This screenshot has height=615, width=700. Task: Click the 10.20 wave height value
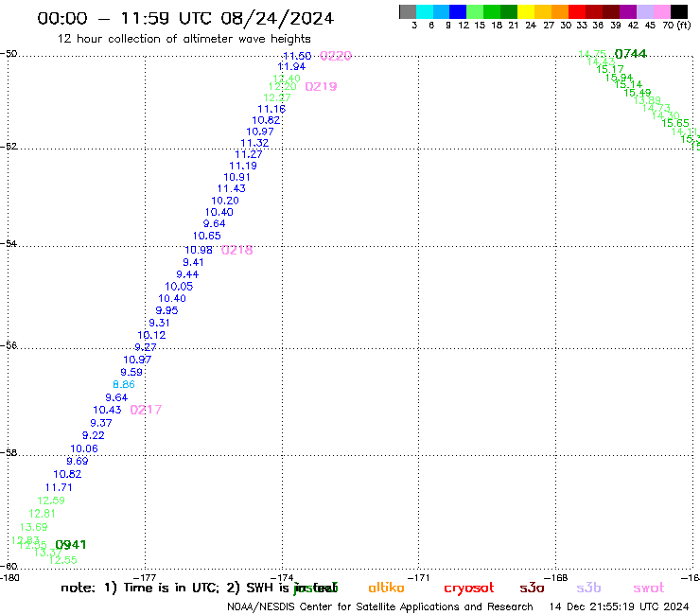[225, 201]
